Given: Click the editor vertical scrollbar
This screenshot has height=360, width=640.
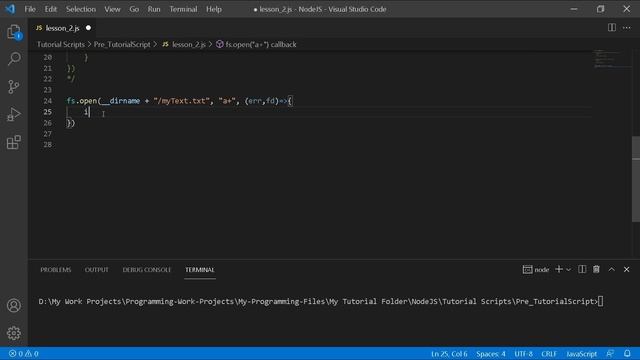Looking at the screenshot, I should click(636, 179).
